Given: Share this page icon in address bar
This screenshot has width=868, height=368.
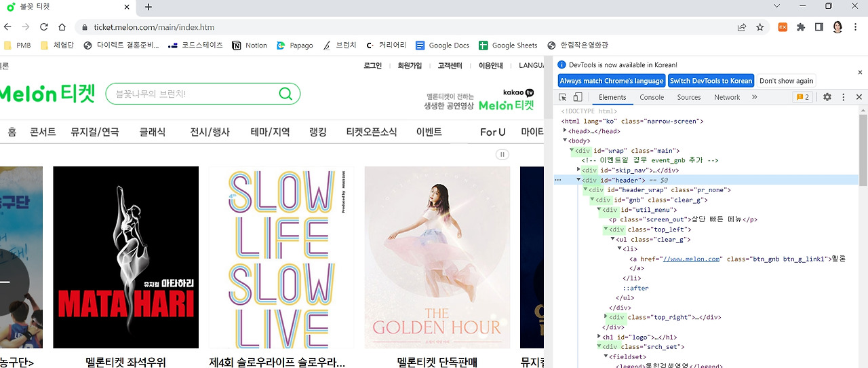Looking at the screenshot, I should (x=742, y=27).
